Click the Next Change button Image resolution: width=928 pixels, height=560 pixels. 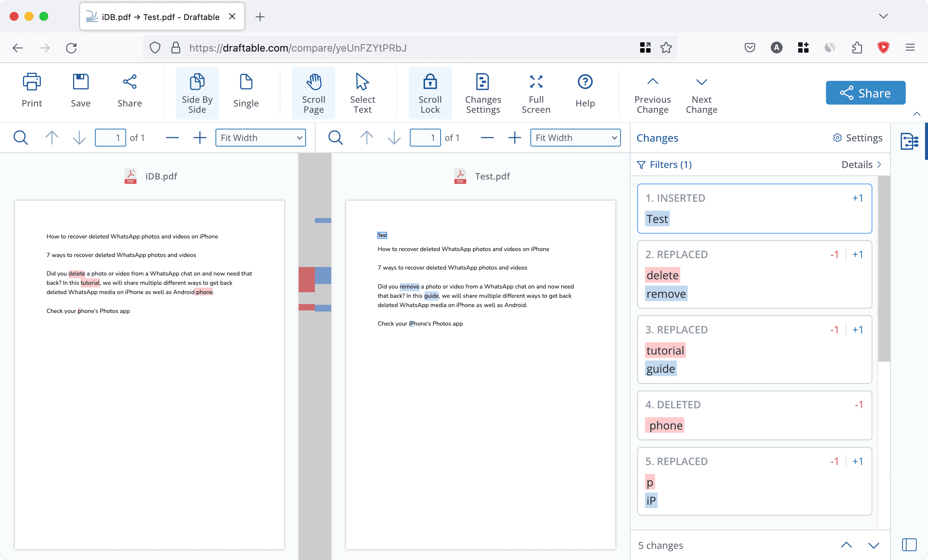(x=701, y=92)
